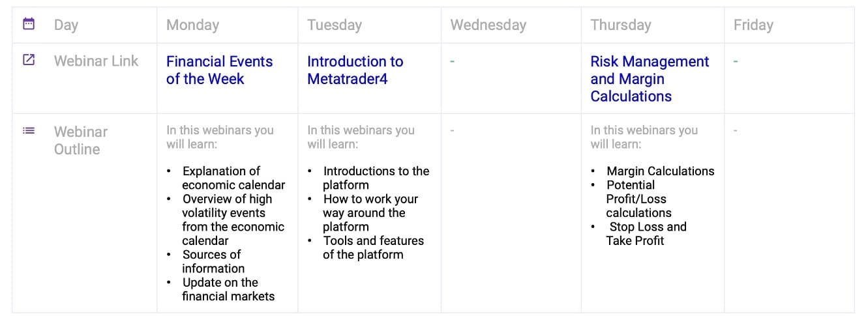Image resolution: width=868 pixels, height=316 pixels.
Task: Click the calendar icon beside Day
Action: pyautogui.click(x=29, y=24)
